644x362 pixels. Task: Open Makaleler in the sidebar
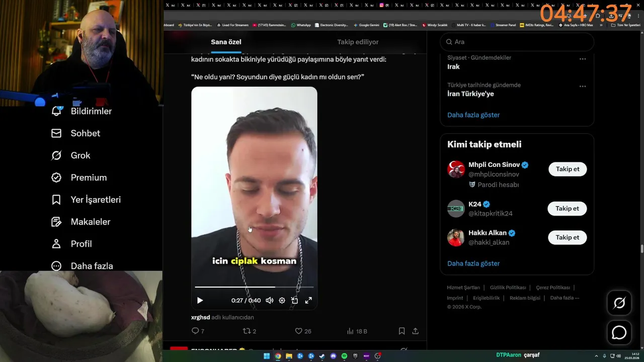point(80,222)
